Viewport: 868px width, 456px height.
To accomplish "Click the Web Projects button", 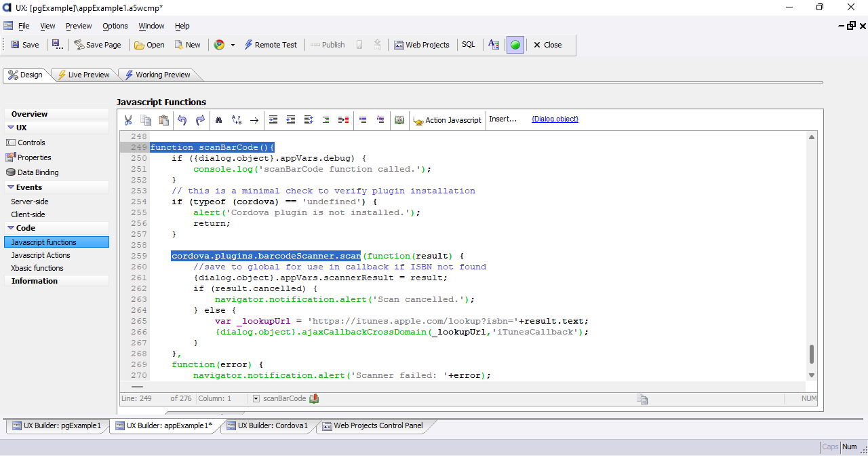I will (x=422, y=45).
